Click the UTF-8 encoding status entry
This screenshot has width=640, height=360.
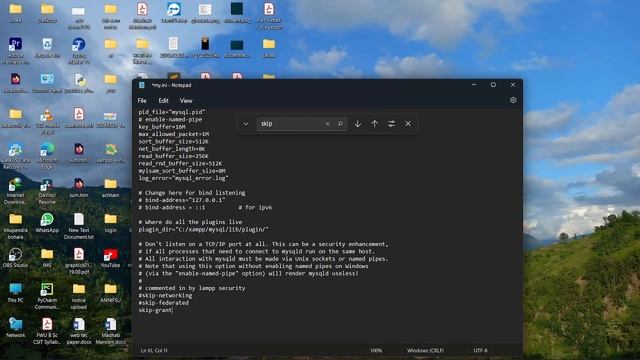[480, 350]
